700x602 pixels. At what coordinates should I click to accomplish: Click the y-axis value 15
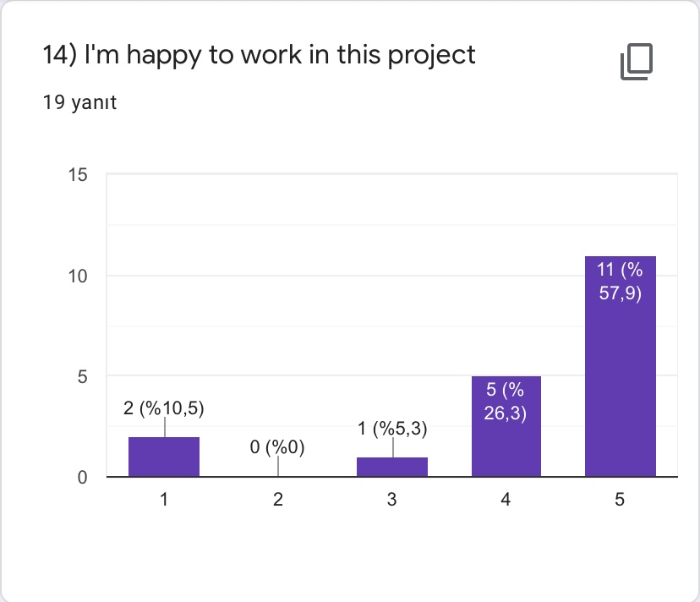tap(79, 175)
